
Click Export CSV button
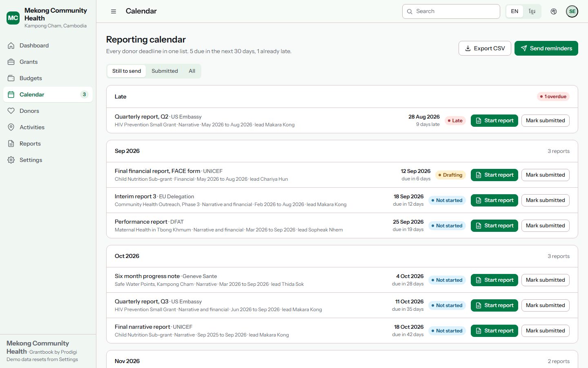[x=485, y=48]
